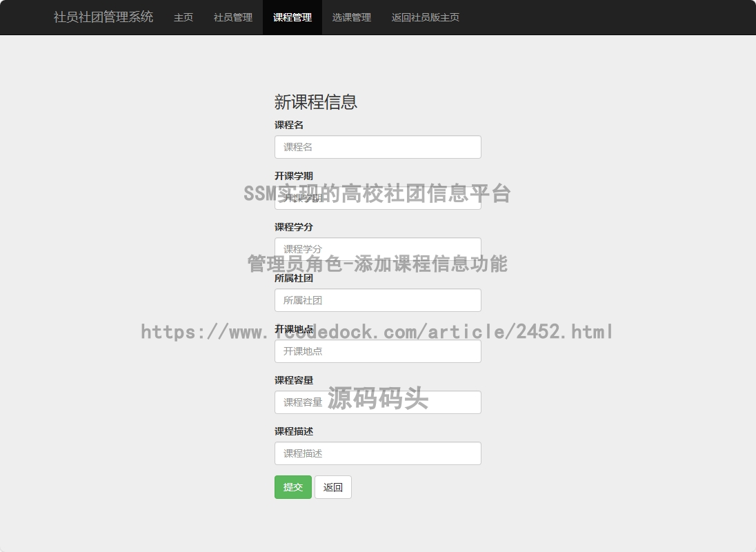
Task: Click the 课程描述 field label
Action: (x=294, y=431)
